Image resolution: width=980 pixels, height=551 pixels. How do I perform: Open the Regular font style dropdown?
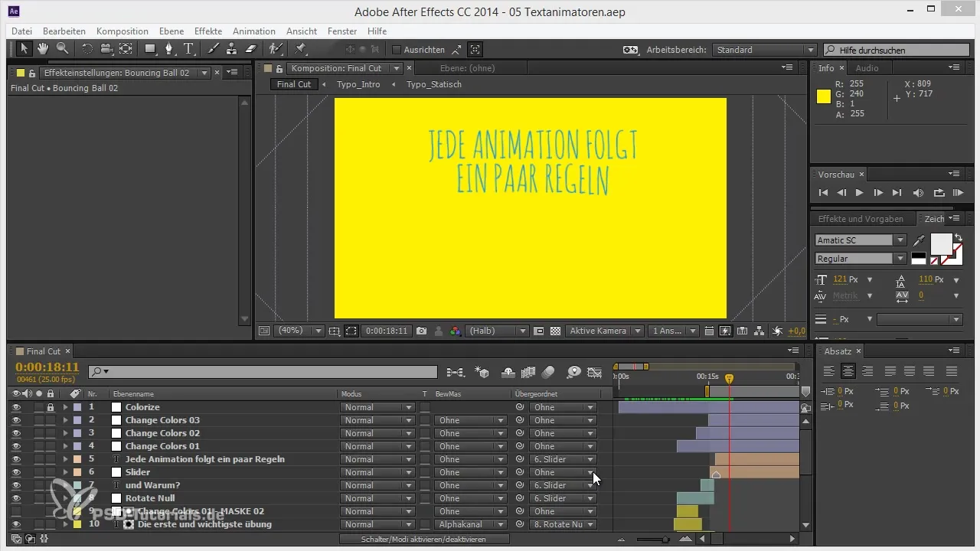[x=861, y=259]
